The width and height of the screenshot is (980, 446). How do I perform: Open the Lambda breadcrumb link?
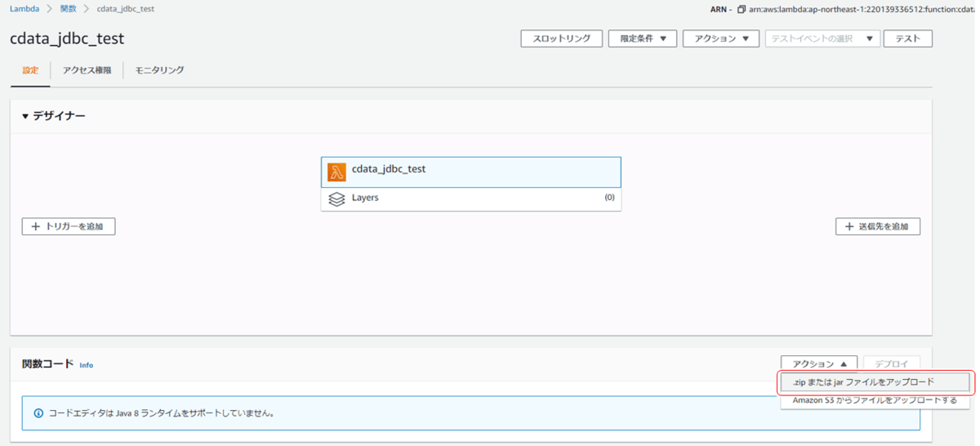(24, 9)
